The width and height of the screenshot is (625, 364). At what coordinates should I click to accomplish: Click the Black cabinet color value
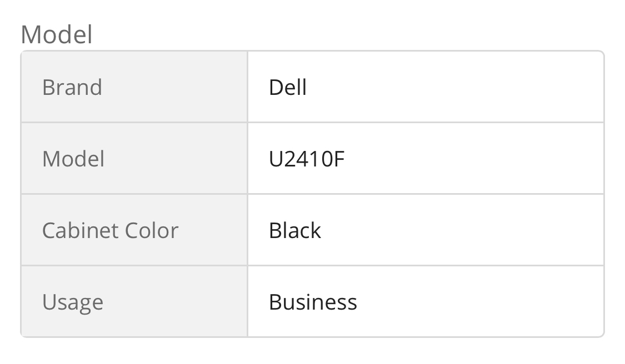(x=295, y=231)
